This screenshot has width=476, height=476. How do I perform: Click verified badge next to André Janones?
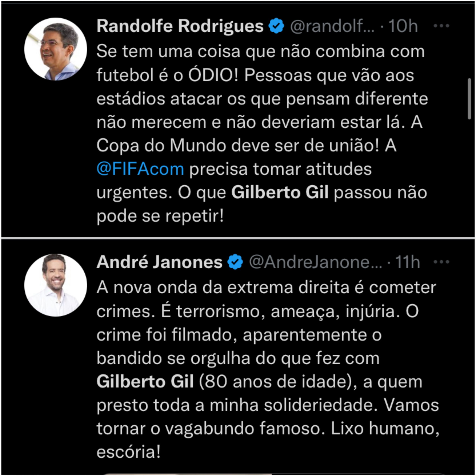(x=235, y=262)
